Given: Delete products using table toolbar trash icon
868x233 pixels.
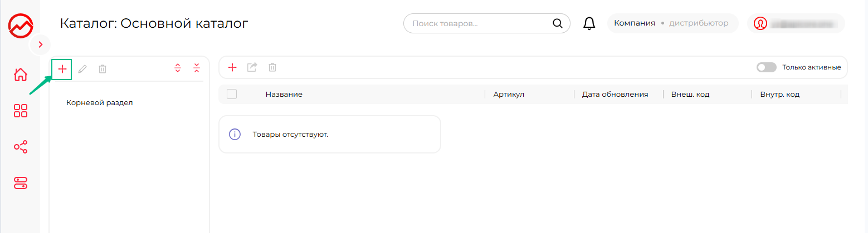Looking at the screenshot, I should tap(272, 67).
